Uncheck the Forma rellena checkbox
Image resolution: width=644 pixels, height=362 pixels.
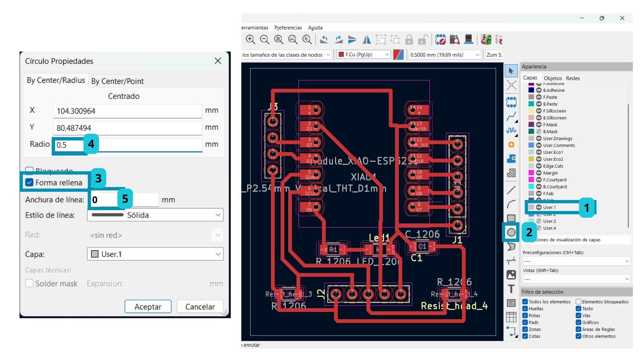[x=30, y=182]
